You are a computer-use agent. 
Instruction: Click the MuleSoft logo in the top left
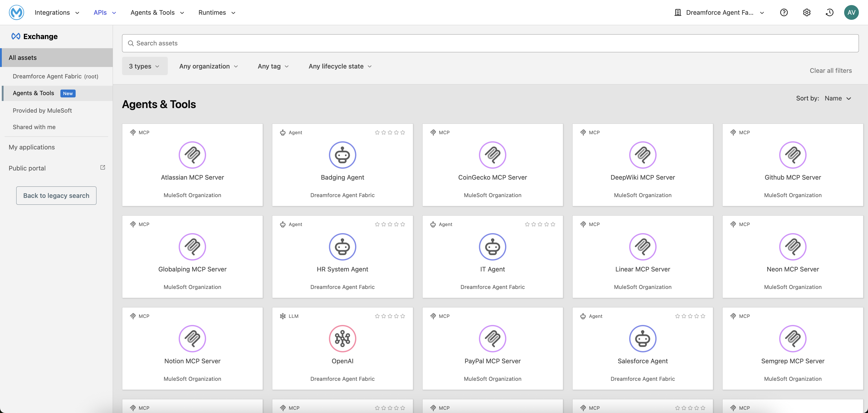16,12
